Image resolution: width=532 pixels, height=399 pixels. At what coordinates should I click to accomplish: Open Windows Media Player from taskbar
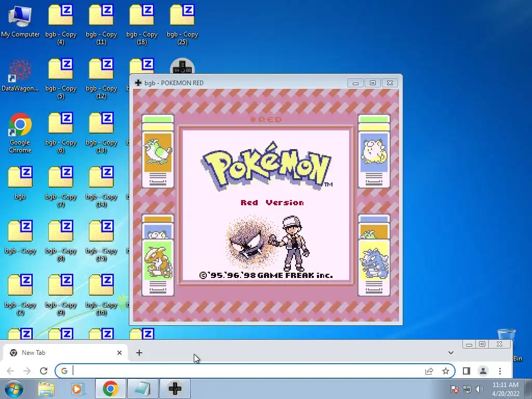pyautogui.click(x=78, y=389)
